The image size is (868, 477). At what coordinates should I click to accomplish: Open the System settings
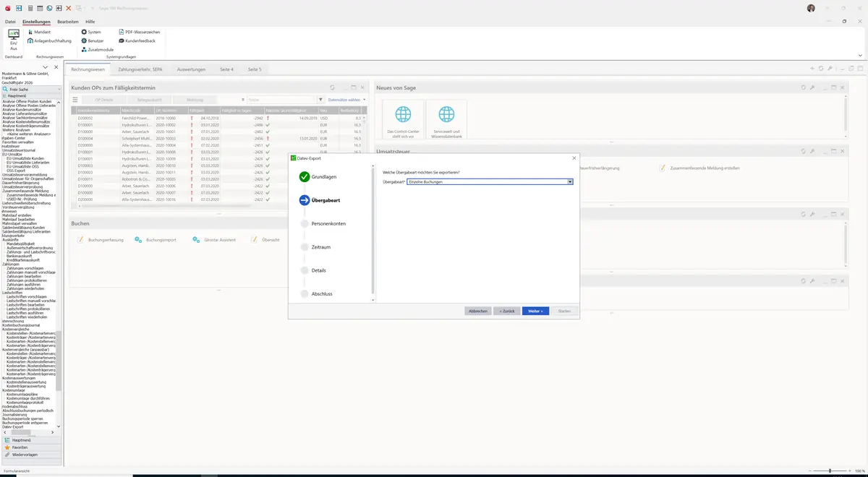(x=91, y=32)
